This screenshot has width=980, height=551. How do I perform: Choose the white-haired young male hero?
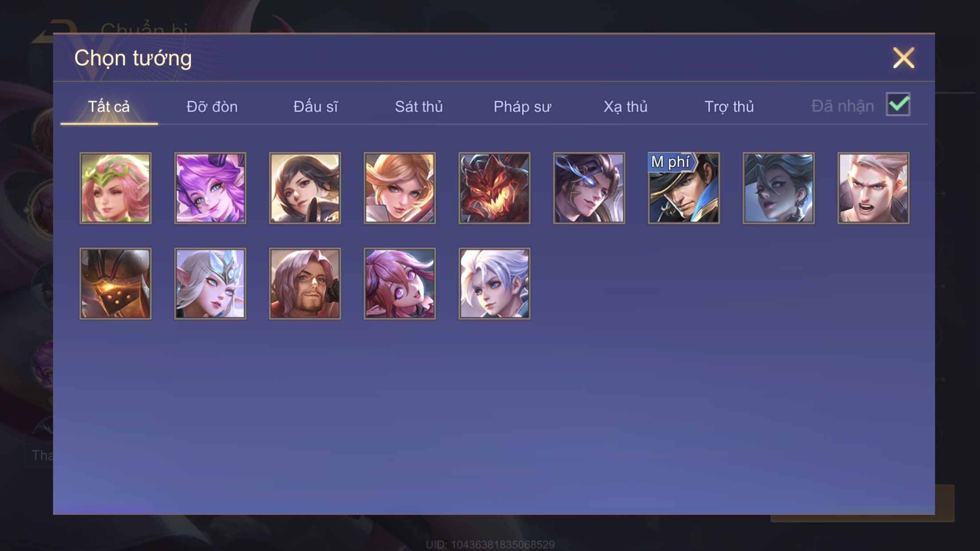tap(494, 283)
